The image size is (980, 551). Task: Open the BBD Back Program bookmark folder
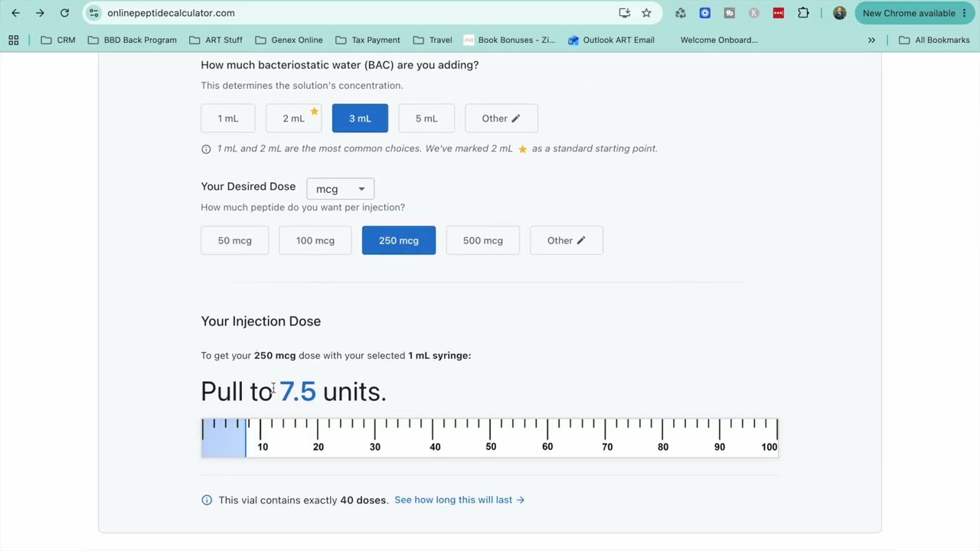132,40
